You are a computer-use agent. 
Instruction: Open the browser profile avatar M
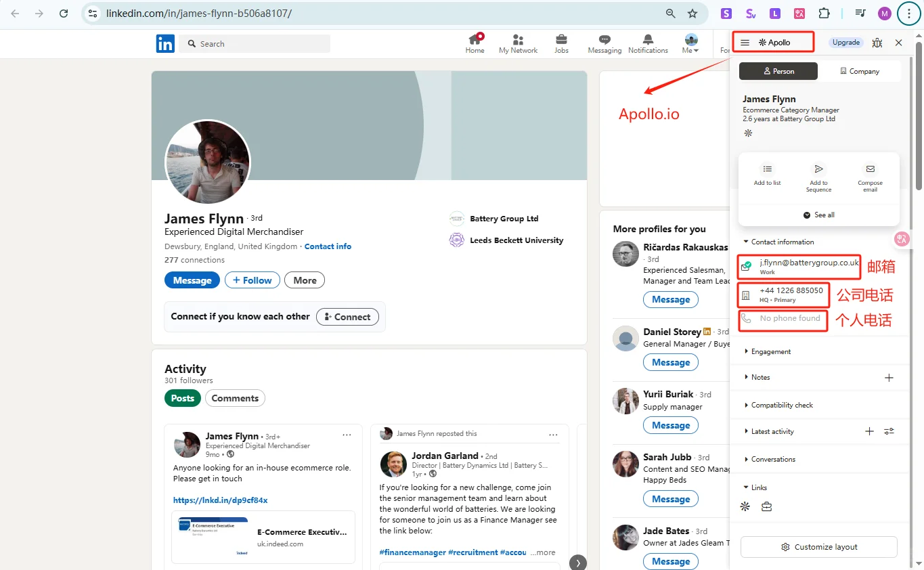click(x=885, y=14)
